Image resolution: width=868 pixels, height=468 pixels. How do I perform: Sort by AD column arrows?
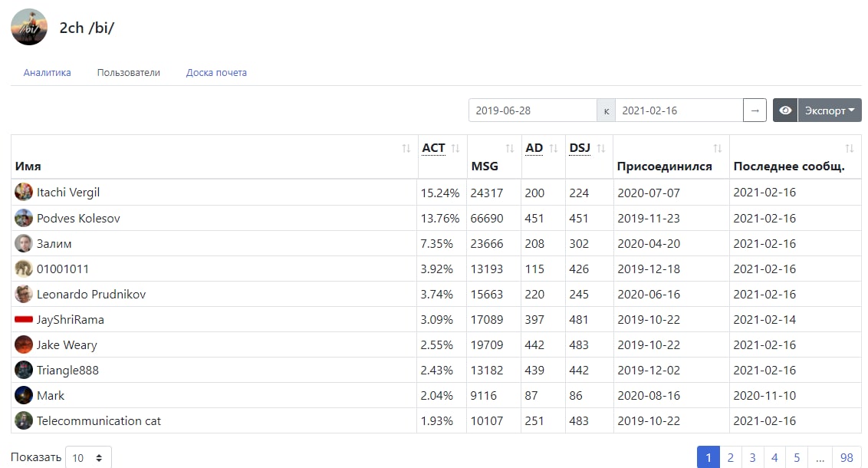pos(554,148)
